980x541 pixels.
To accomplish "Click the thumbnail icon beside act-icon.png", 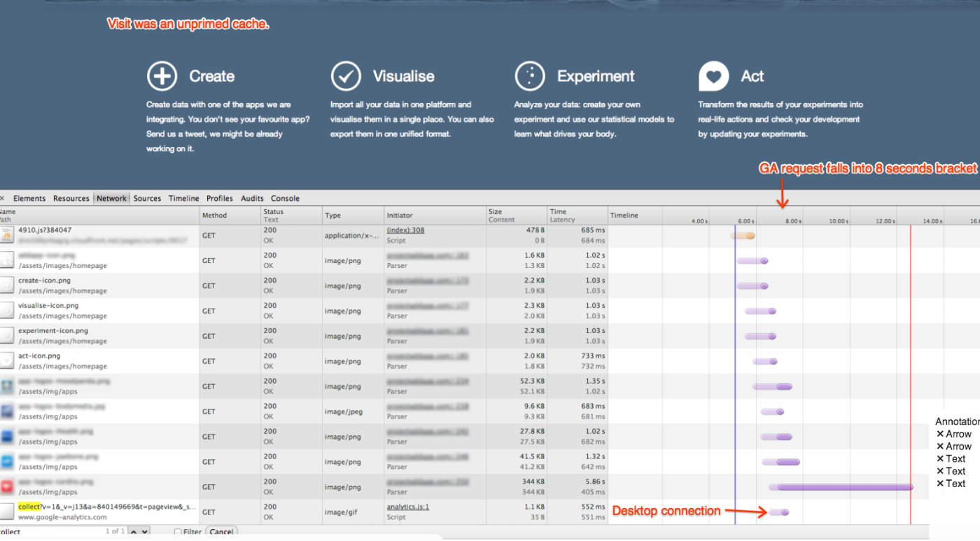I will [7, 361].
